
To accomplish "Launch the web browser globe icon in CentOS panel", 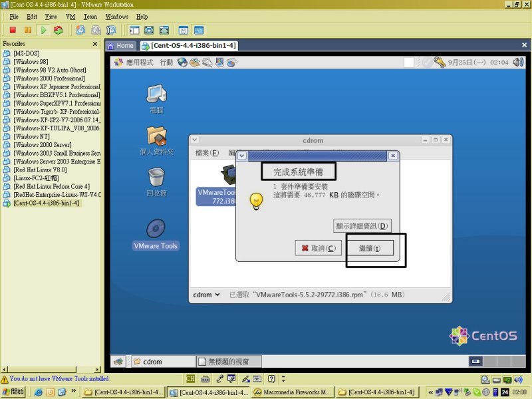I will tap(182, 63).
